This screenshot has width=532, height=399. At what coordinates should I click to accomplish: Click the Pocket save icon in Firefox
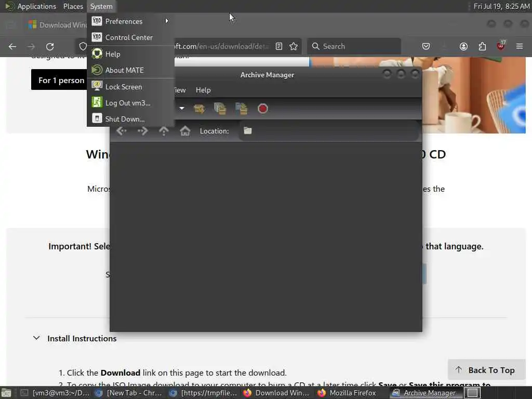point(426,46)
